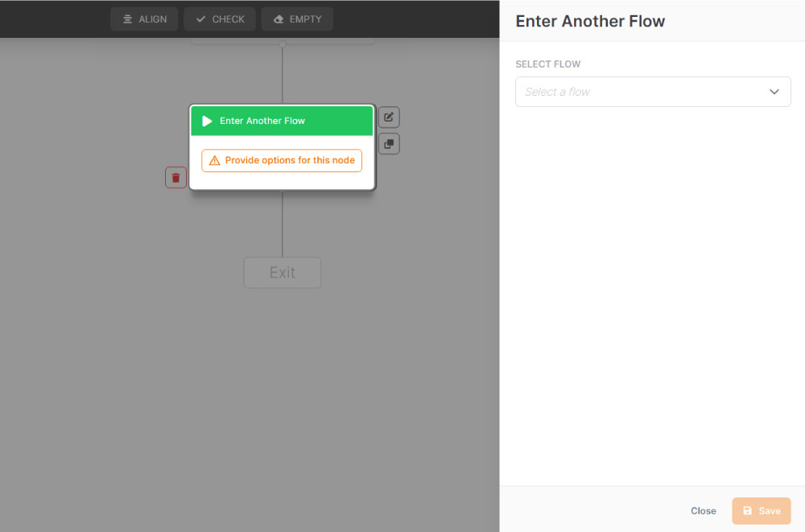Screen dimensions: 805x532
Task: Click the Provide options for this node warning
Action: coord(282,161)
